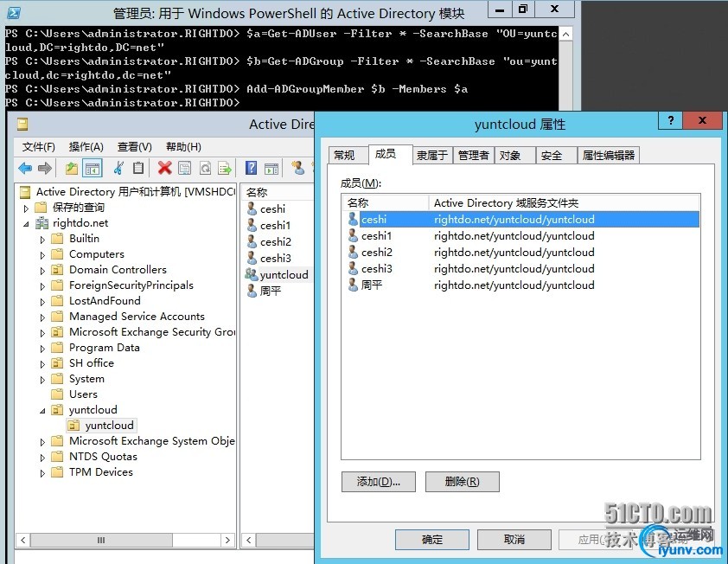The width and height of the screenshot is (728, 564).
Task: Click the blue Back arrow in the toolbar
Action: pos(25,168)
